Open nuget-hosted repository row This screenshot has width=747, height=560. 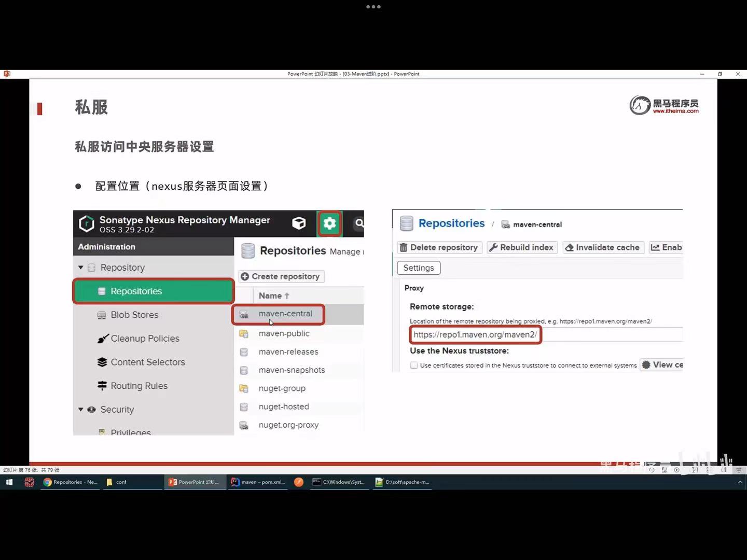pyautogui.click(x=299, y=407)
